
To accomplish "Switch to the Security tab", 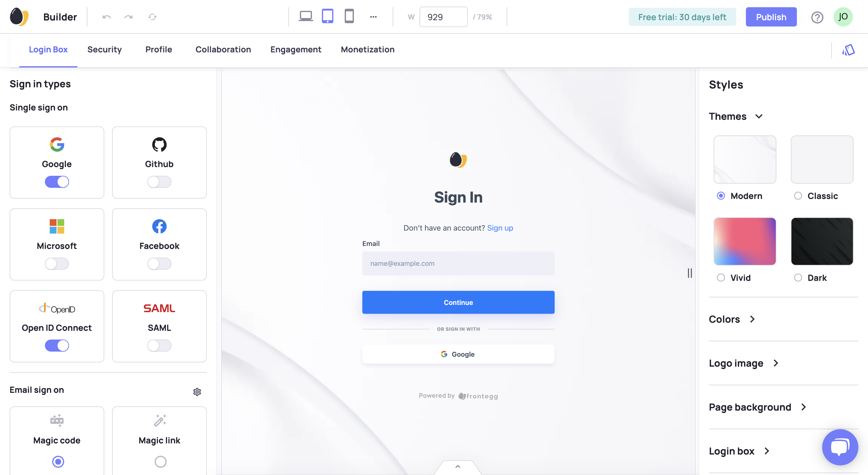I will (x=105, y=49).
